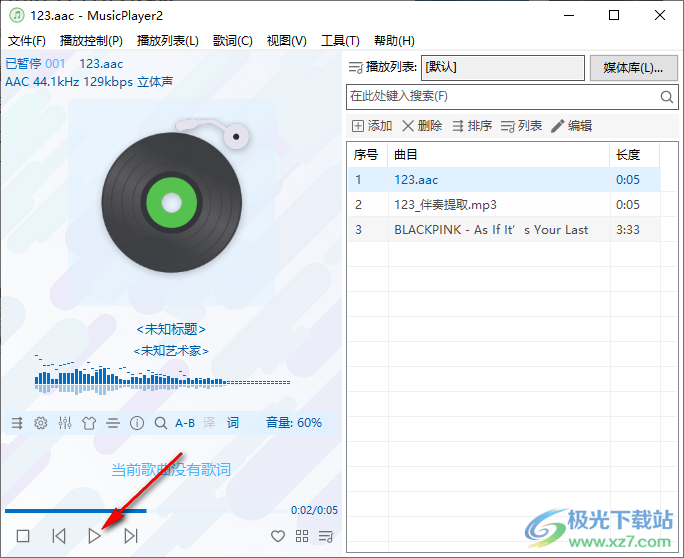Click the 长度 column header
684x558 pixels.
tap(635, 154)
